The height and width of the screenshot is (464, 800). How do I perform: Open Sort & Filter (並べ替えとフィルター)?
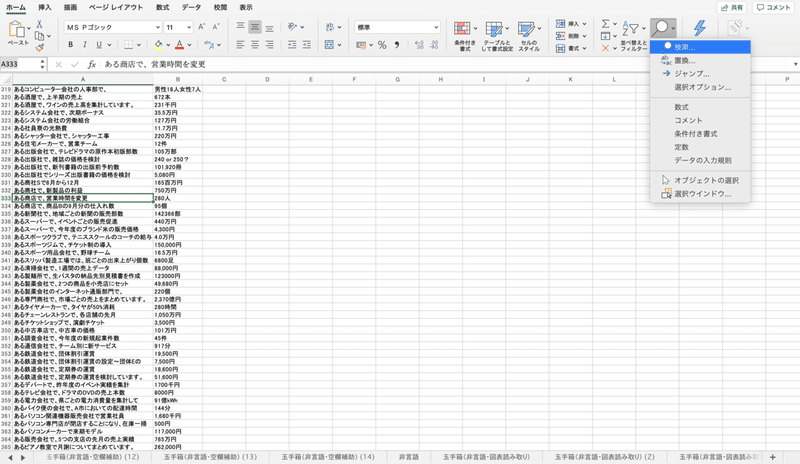pyautogui.click(x=633, y=36)
